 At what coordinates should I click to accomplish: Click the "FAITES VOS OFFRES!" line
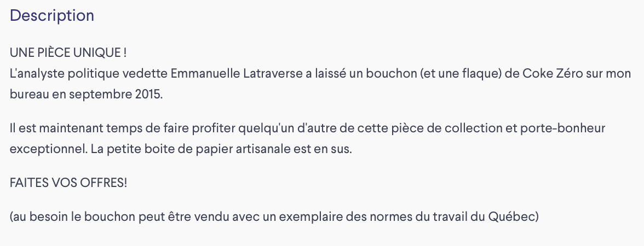(68, 183)
